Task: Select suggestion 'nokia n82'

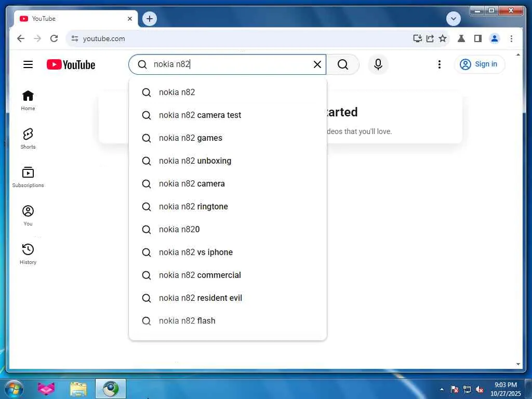Action: coord(228,92)
